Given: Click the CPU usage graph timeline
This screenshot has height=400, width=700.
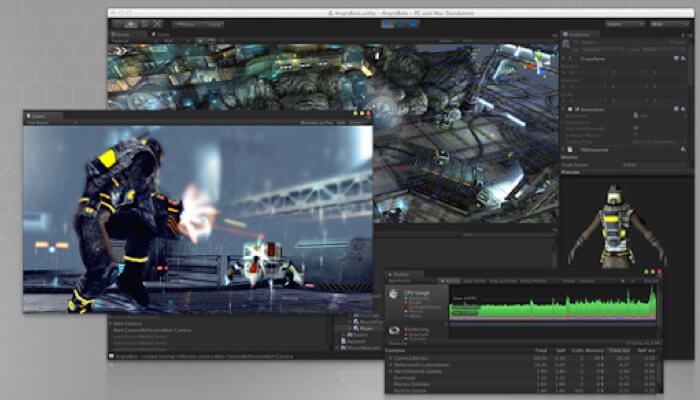Looking at the screenshot, I should tap(552, 305).
